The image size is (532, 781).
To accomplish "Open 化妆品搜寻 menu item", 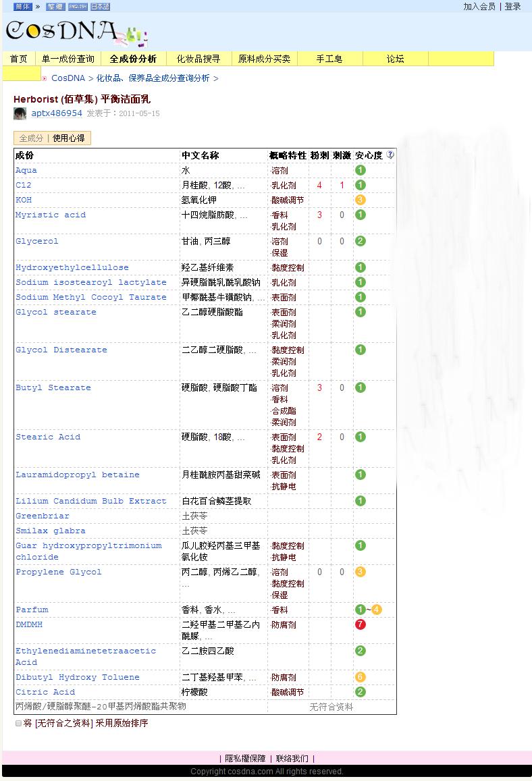I will coord(198,59).
